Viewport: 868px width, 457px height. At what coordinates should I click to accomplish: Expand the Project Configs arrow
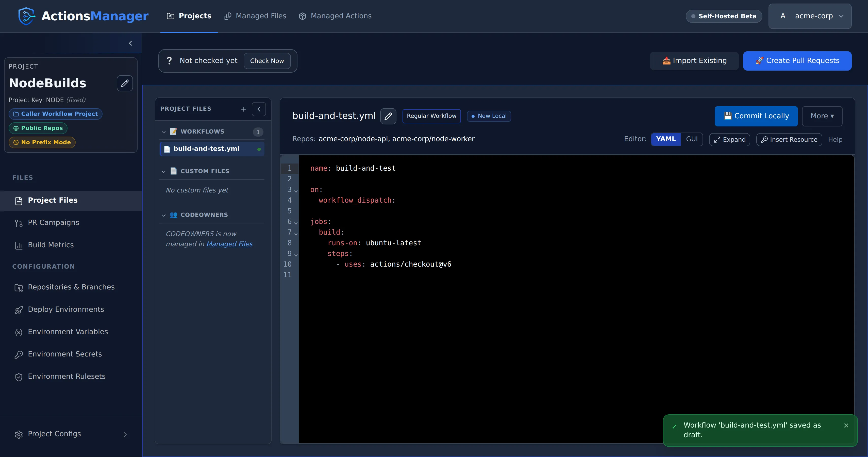tap(125, 434)
